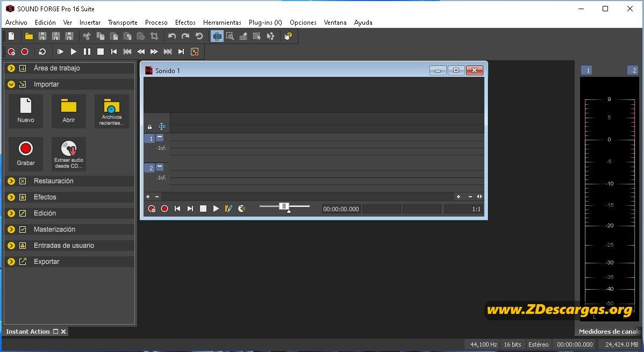Click Estéreo in status bar
The height and width of the screenshot is (352, 644).
pyautogui.click(x=538, y=344)
